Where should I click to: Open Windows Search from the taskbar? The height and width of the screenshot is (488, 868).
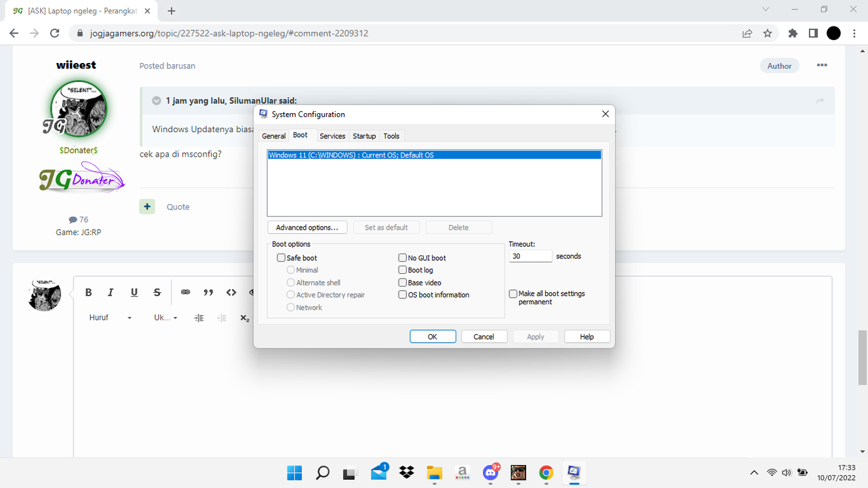point(323,472)
